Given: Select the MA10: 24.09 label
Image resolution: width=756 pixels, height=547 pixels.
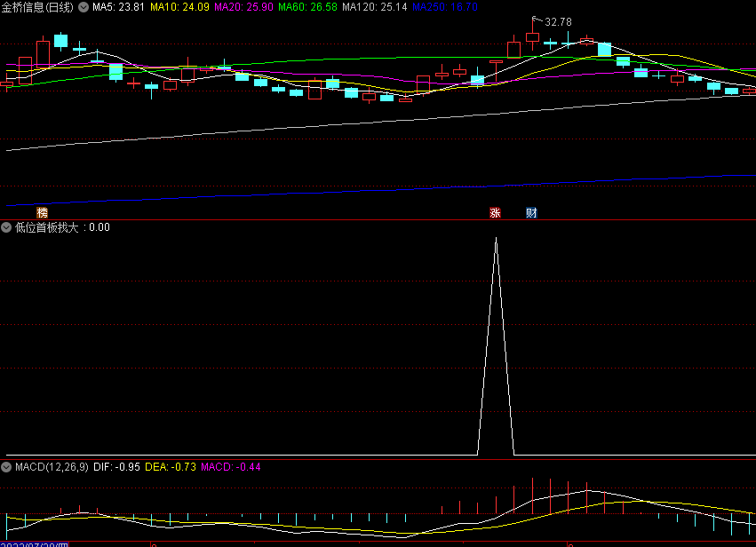Looking at the screenshot, I should (179, 7).
